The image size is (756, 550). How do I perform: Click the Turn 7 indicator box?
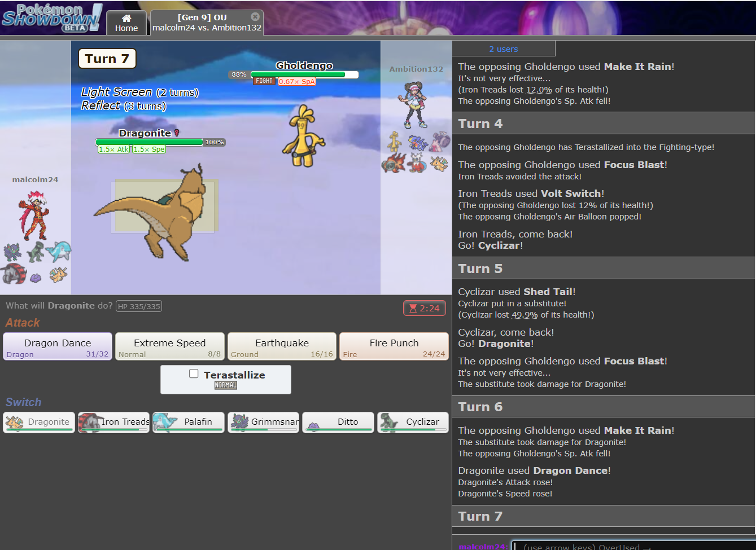(107, 59)
